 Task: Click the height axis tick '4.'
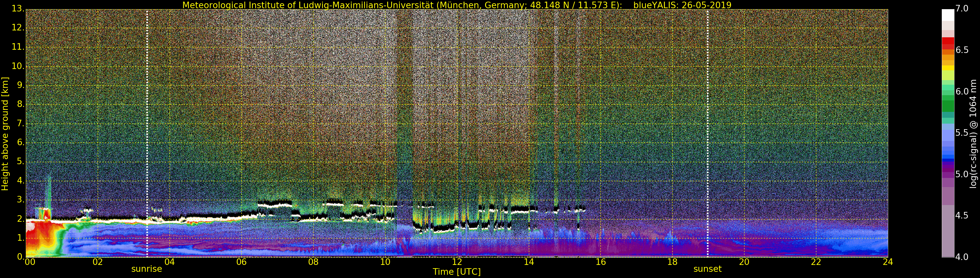pyautogui.click(x=21, y=181)
